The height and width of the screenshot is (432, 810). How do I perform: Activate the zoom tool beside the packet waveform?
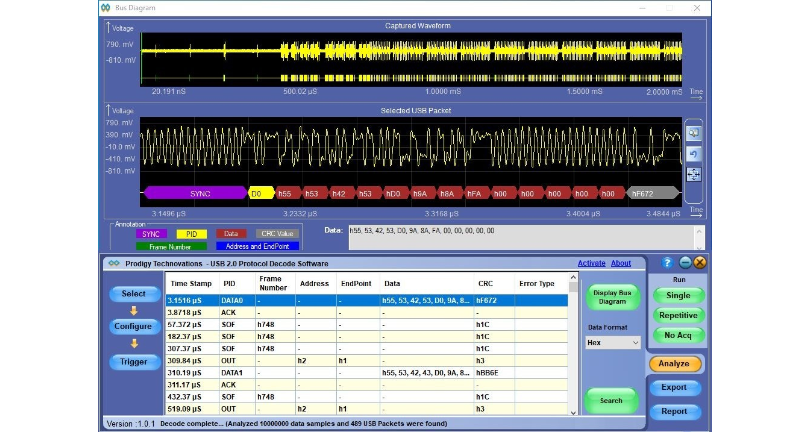[x=693, y=133]
